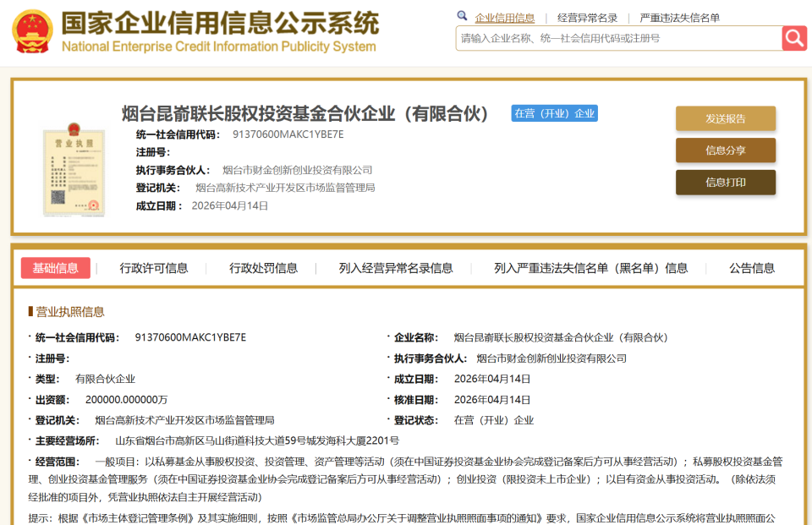Viewport: 812px width, 525px height.
Task: Click the 信息分享 button
Action: pos(726,150)
